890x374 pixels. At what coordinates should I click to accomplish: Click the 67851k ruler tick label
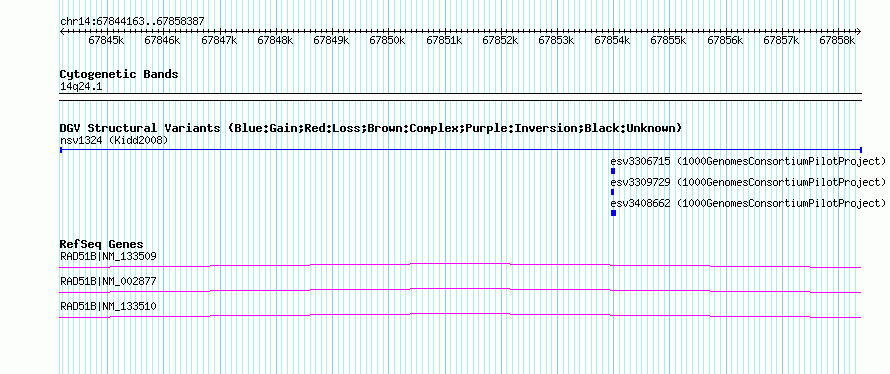pyautogui.click(x=444, y=40)
